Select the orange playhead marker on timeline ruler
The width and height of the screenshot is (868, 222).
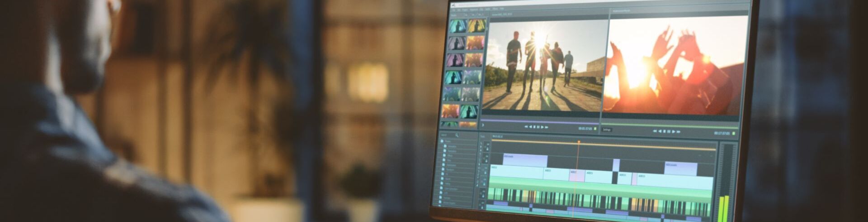click(x=578, y=142)
